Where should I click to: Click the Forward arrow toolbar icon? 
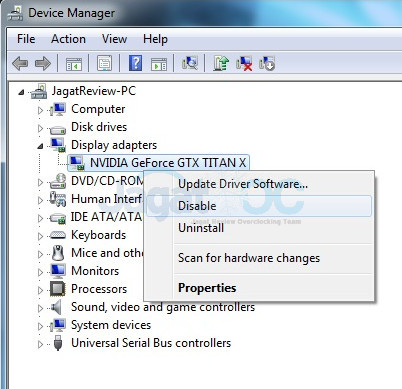pyautogui.click(x=43, y=63)
